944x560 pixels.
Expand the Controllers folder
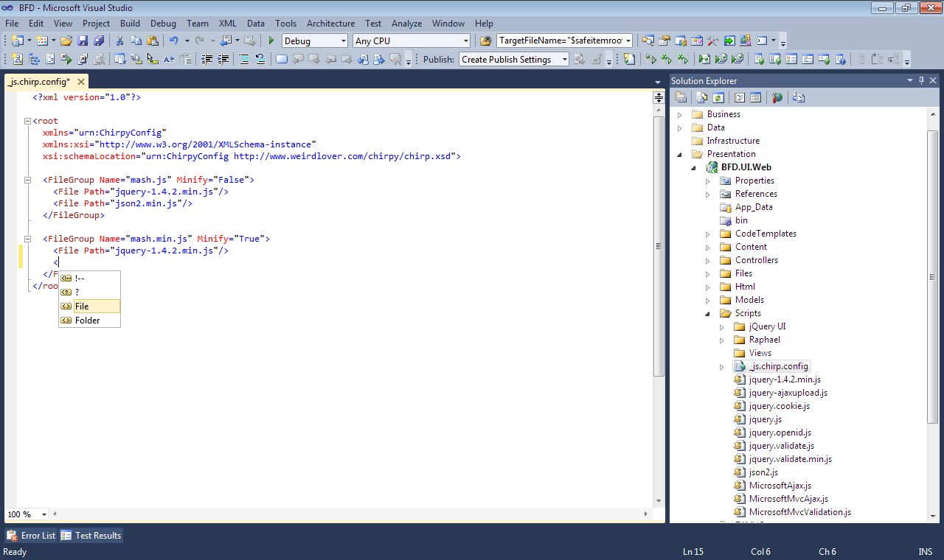(x=708, y=260)
